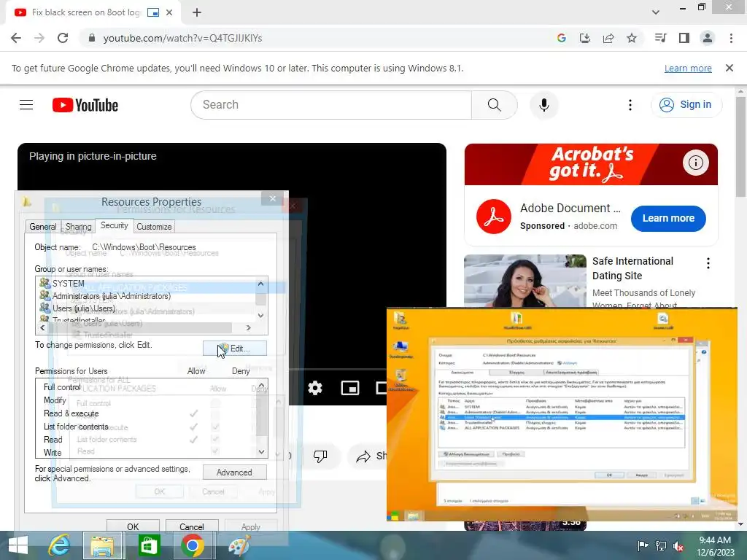Switch to the General tab
Viewport: 747px width, 560px height.
pos(42,227)
